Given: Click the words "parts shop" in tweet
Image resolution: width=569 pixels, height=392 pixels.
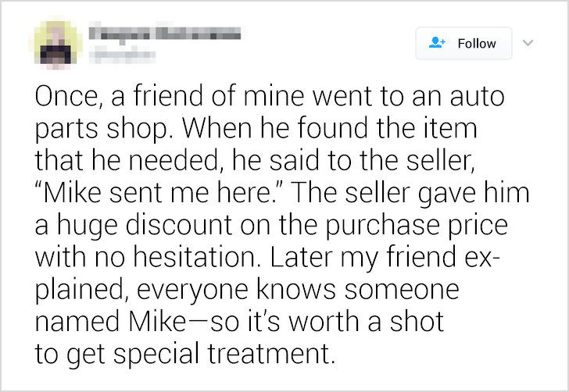Looking at the screenshot, I should [x=103, y=130].
